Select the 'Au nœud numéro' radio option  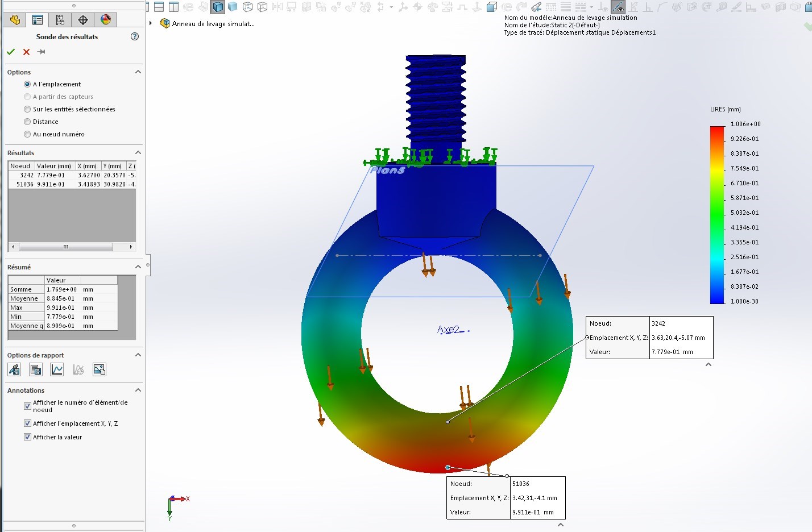tap(27, 134)
